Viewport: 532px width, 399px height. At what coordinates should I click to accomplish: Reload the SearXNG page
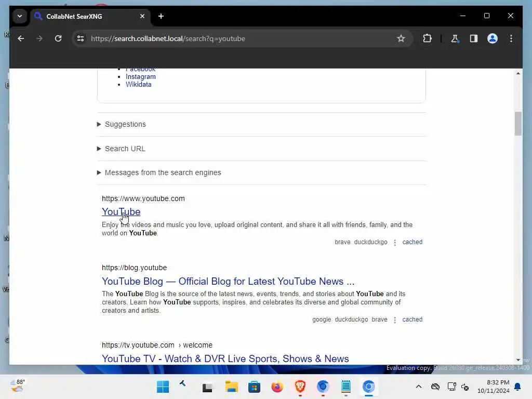(x=58, y=38)
